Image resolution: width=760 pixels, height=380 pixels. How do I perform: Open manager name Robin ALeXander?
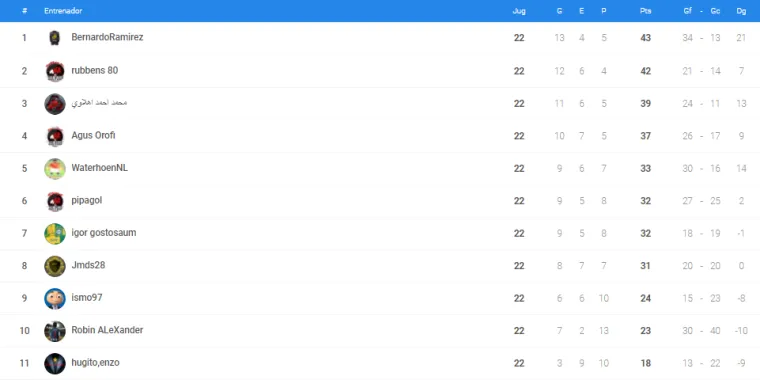[107, 330]
